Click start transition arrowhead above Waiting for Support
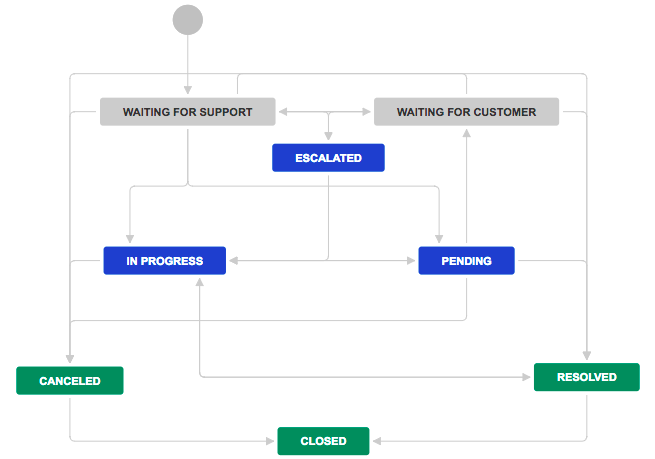Image resolution: width=655 pixels, height=459 pixels. tap(187, 93)
